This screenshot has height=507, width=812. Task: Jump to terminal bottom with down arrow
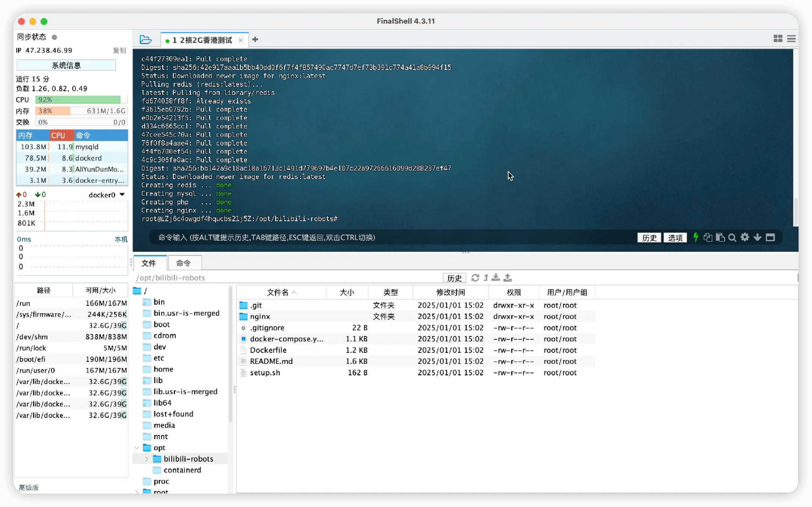(x=757, y=237)
